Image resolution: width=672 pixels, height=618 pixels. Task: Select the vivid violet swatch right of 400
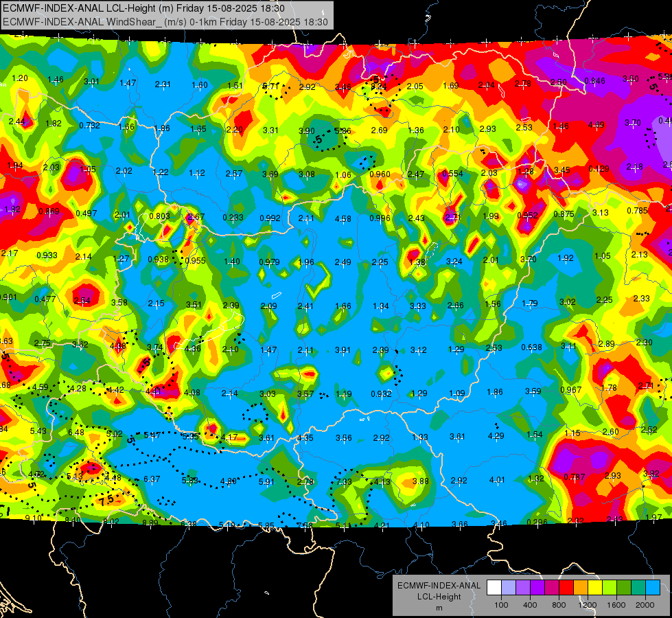click(x=537, y=588)
